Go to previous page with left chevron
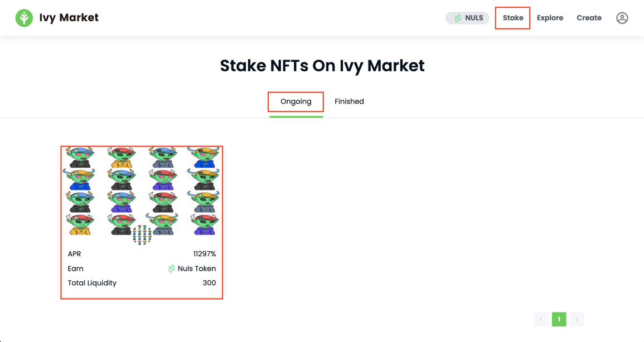 click(x=541, y=320)
